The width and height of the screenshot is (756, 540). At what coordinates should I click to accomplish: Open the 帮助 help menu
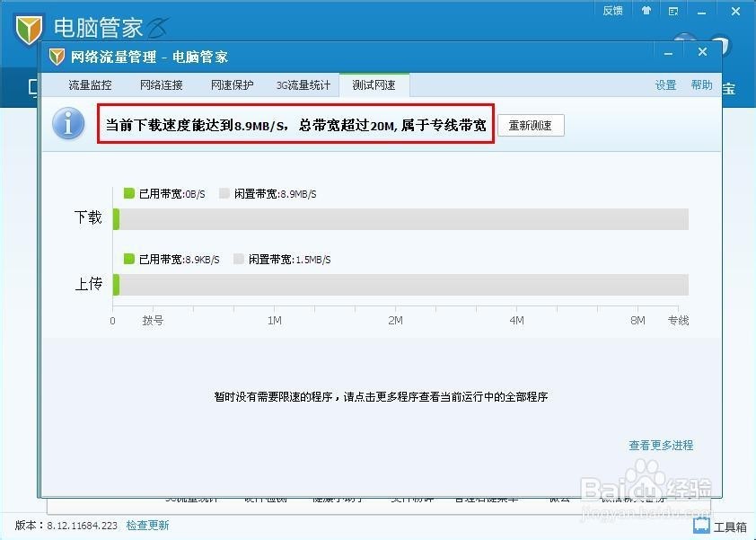(701, 84)
